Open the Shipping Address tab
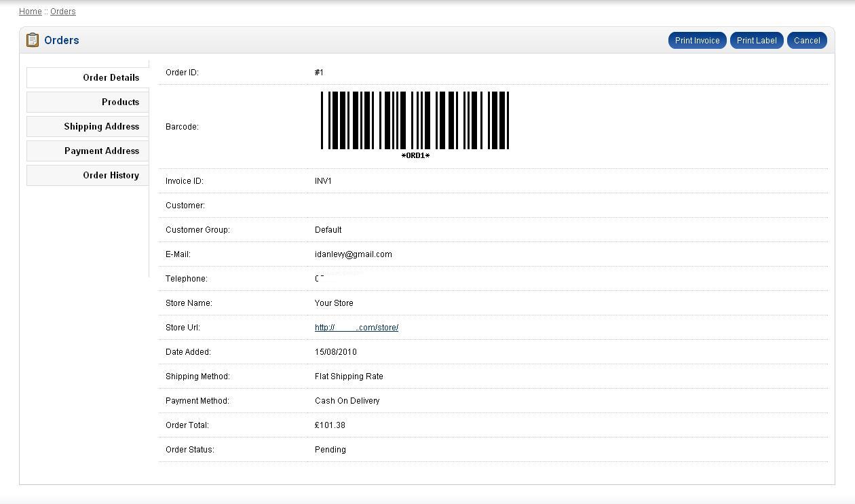The width and height of the screenshot is (855, 504). point(88,126)
